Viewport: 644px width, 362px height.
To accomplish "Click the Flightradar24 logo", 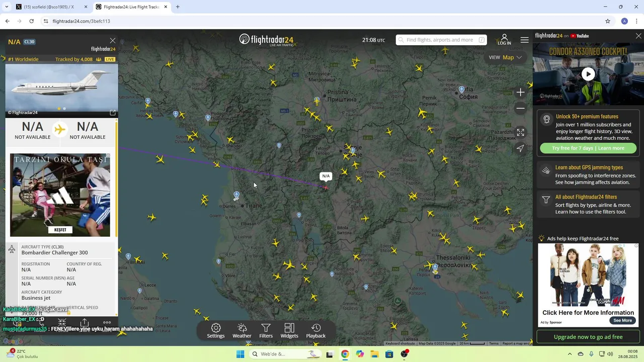I will click(266, 40).
